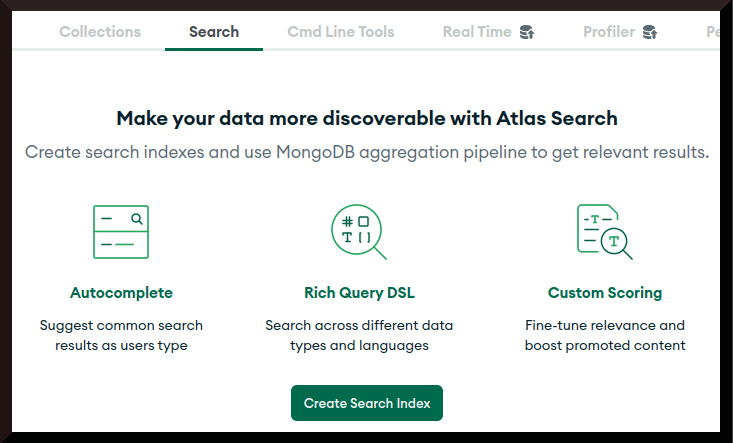Screen dimensions: 733x443
Task: Click the upgrade icon beside Profiler
Action: click(x=650, y=32)
